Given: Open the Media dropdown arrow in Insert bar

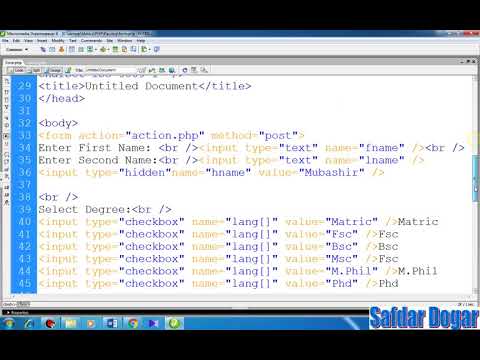Looking at the screenshot, I should [108, 50].
